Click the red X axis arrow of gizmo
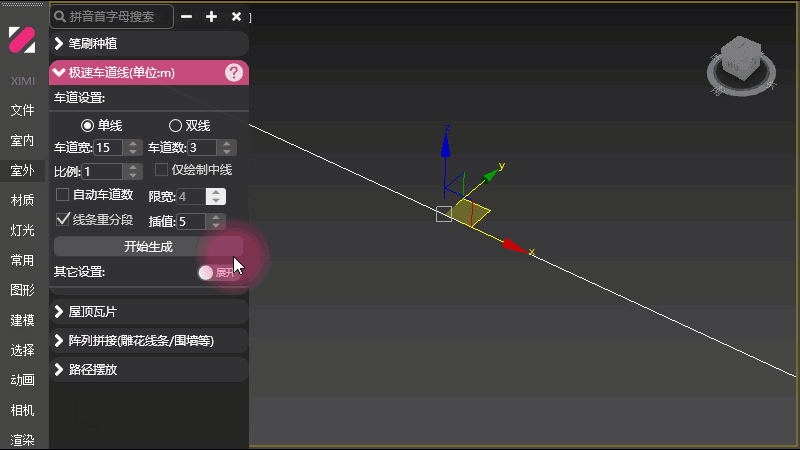800x450 pixels. click(514, 246)
